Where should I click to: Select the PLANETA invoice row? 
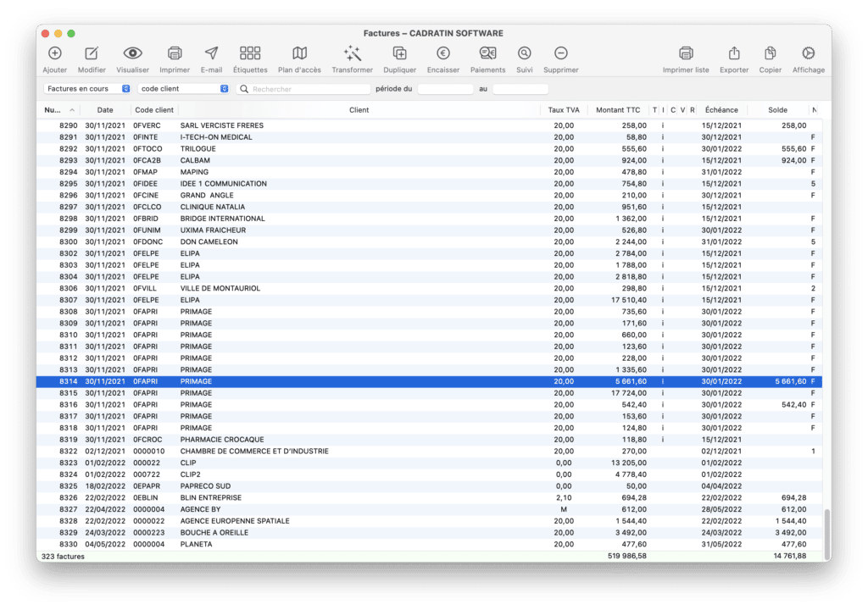429,544
